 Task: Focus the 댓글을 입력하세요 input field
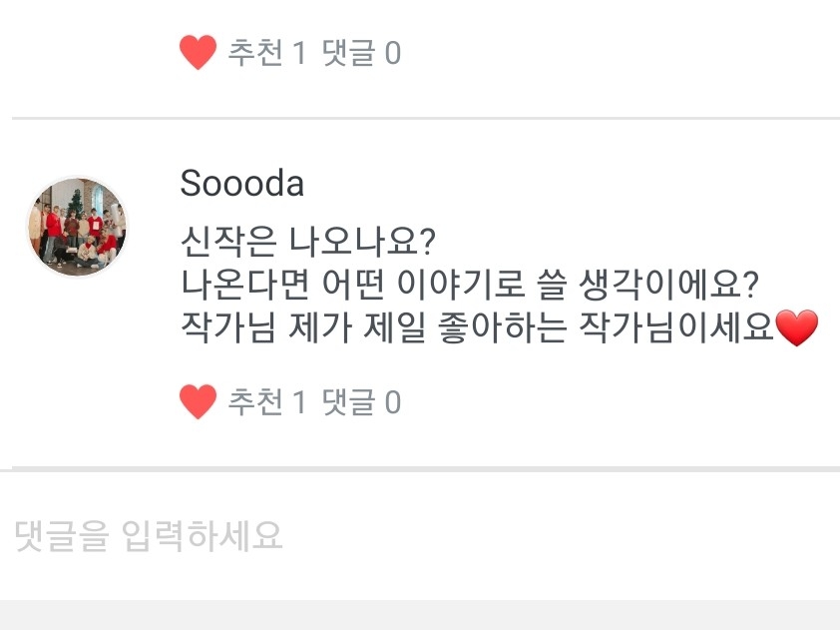pyautogui.click(x=419, y=536)
